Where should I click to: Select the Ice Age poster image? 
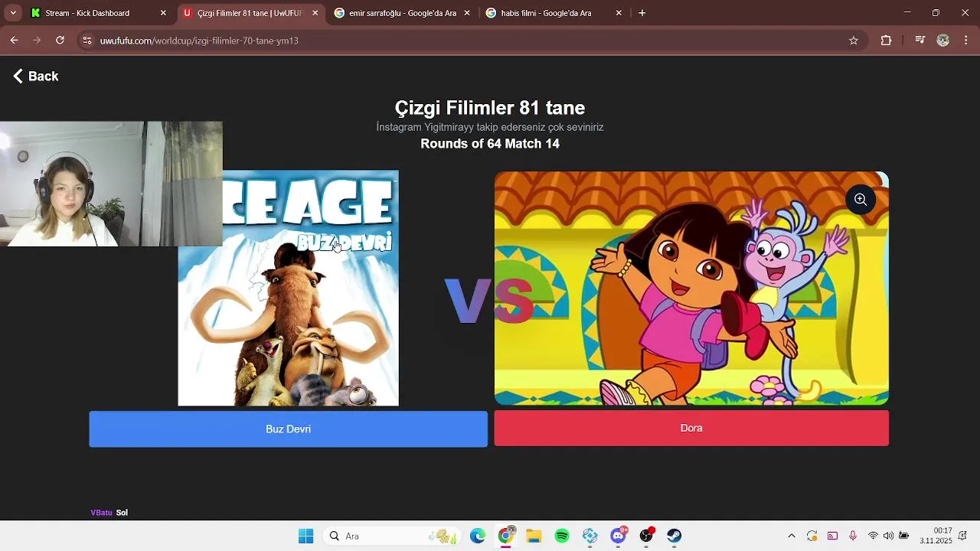288,288
